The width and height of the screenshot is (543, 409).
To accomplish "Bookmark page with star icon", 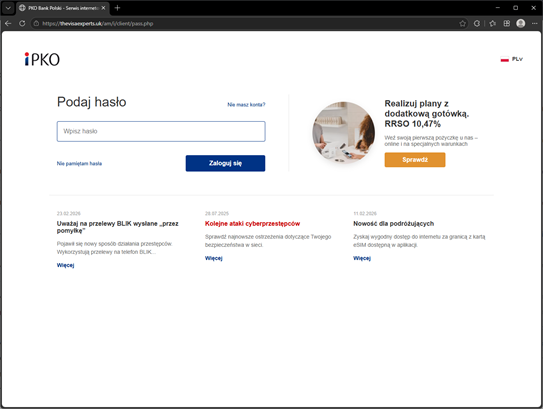I will (x=462, y=24).
